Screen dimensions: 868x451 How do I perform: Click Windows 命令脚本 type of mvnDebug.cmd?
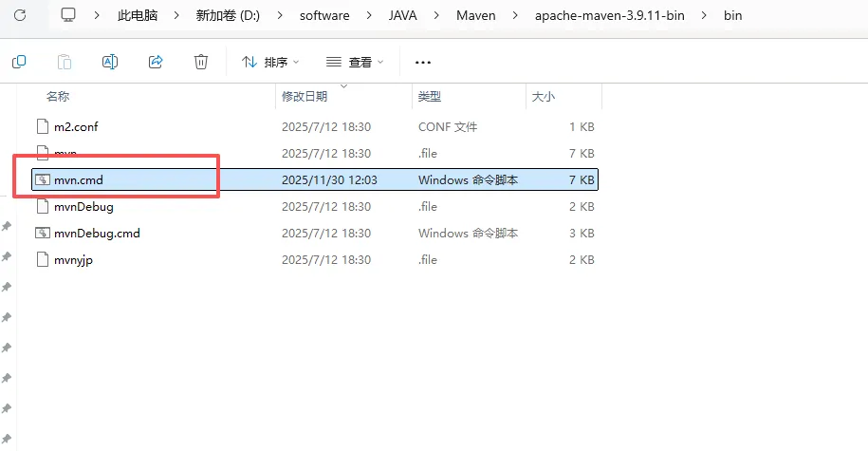(469, 234)
